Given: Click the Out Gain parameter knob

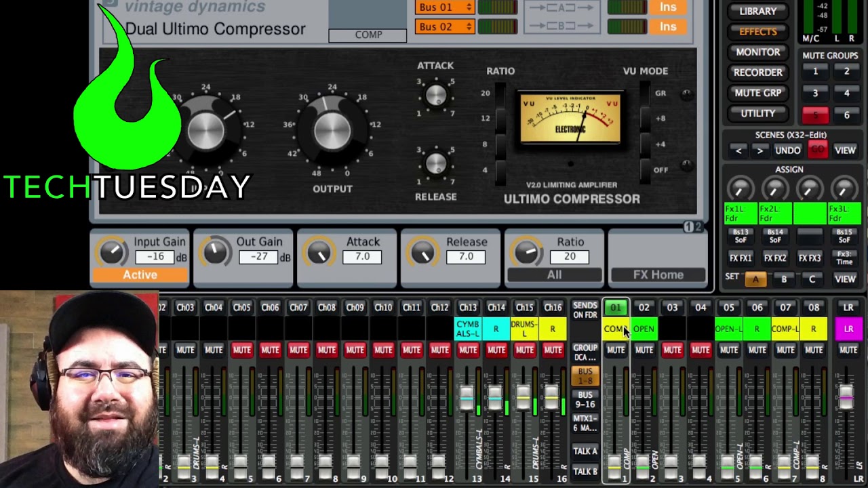Looking at the screenshot, I should pos(216,252).
